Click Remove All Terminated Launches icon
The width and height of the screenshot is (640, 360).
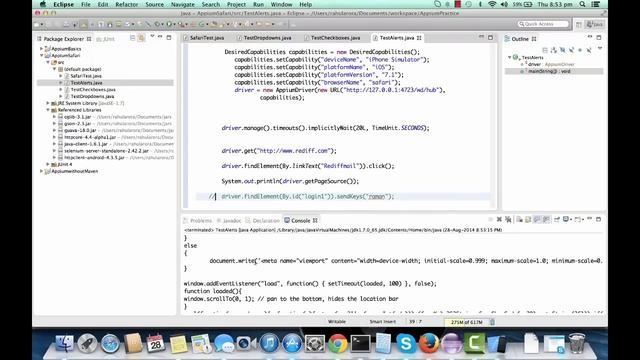tap(508, 220)
